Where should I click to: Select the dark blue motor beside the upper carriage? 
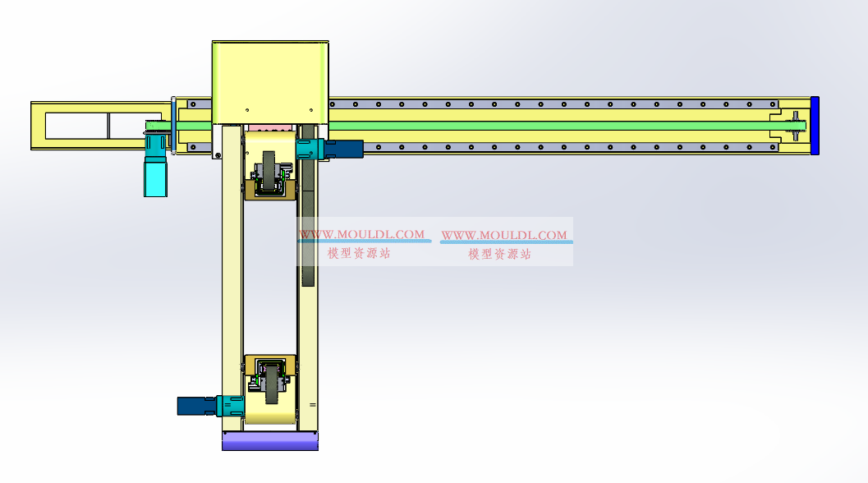point(347,149)
